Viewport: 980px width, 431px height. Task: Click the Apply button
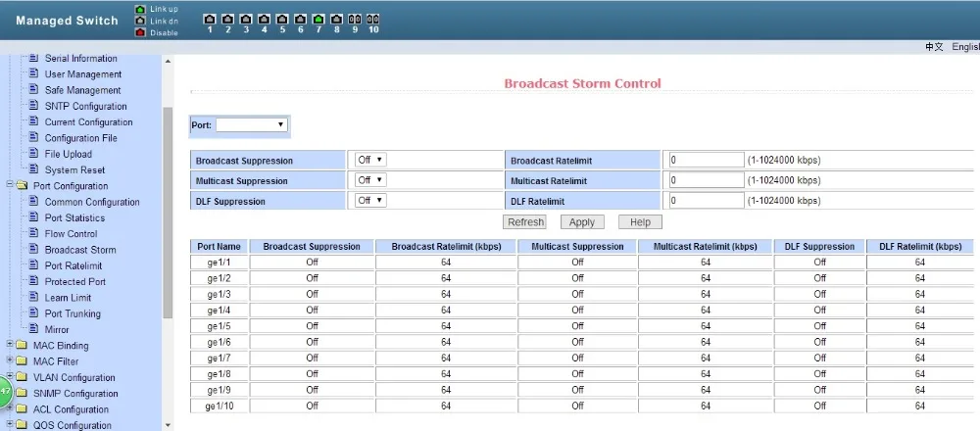[582, 221]
